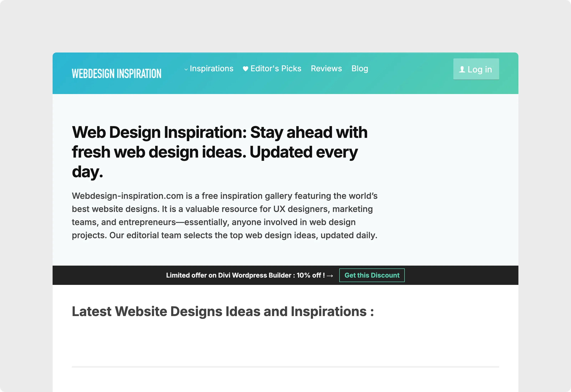The height and width of the screenshot is (392, 571).
Task: Click the Latest Website Designs heading
Action: pos(223,311)
